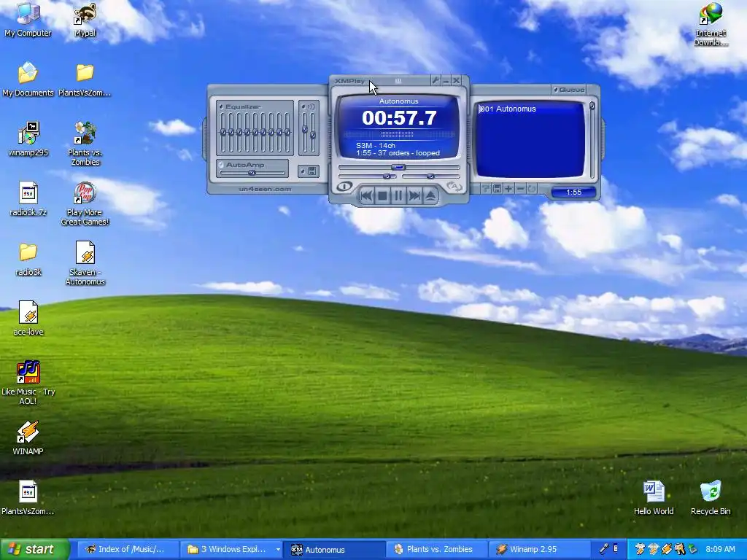
Task: Click the last equalizer band slider
Action: point(287,132)
